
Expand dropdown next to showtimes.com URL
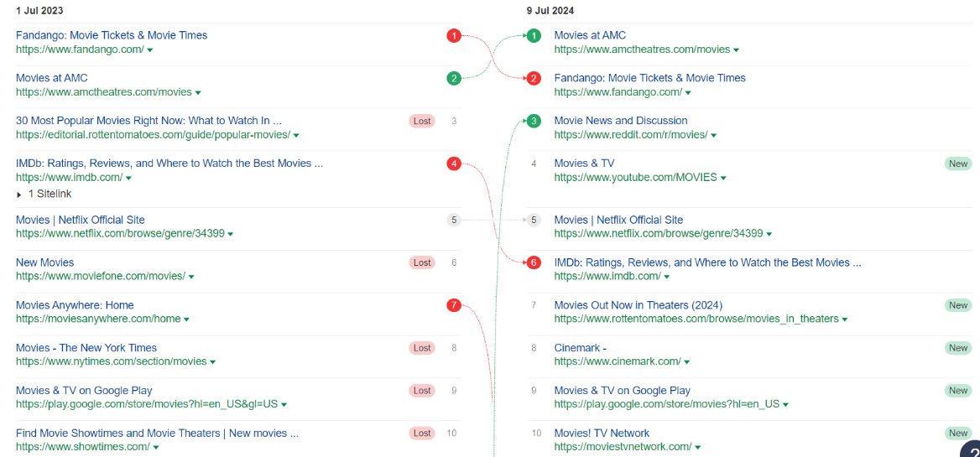click(x=156, y=447)
